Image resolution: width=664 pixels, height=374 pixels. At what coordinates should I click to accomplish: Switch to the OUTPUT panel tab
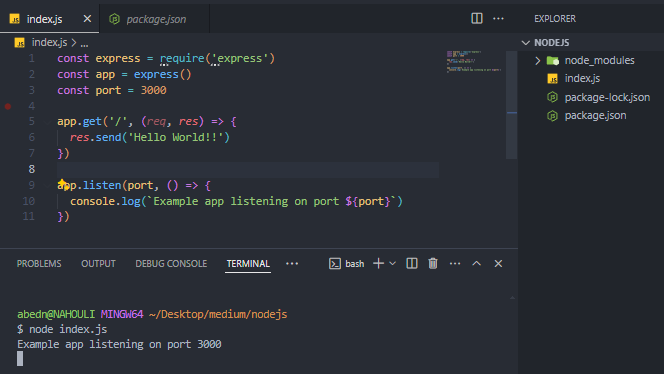98,264
